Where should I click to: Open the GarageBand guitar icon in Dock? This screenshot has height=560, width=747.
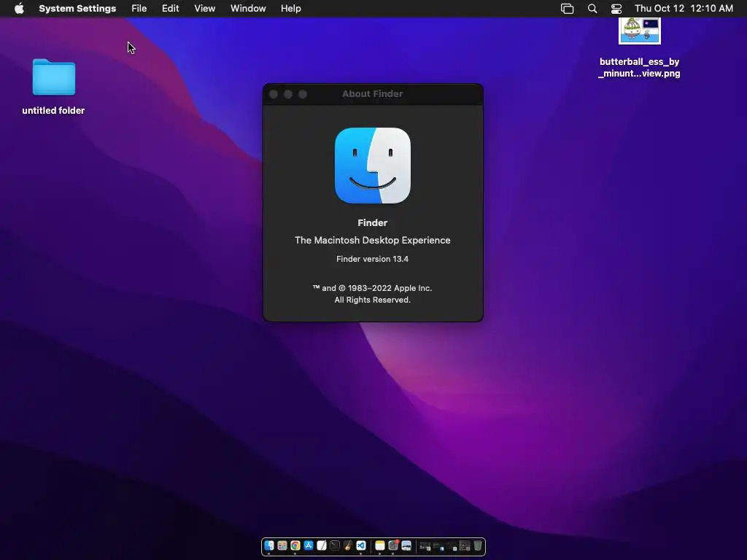(x=348, y=545)
